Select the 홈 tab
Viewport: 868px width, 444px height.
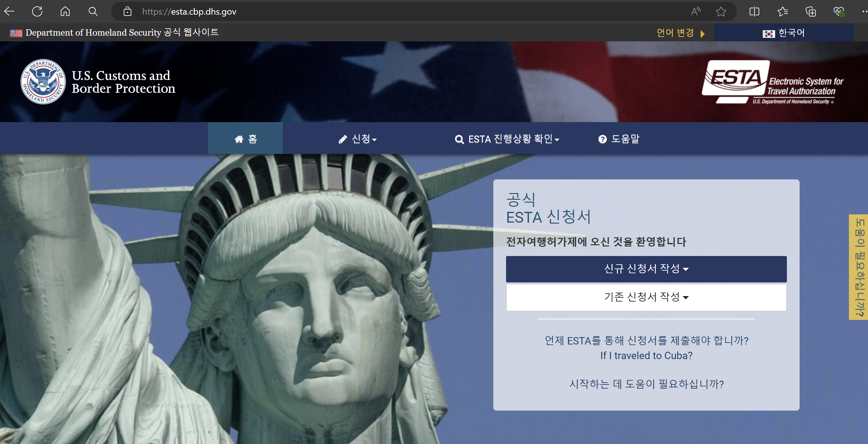pos(245,139)
